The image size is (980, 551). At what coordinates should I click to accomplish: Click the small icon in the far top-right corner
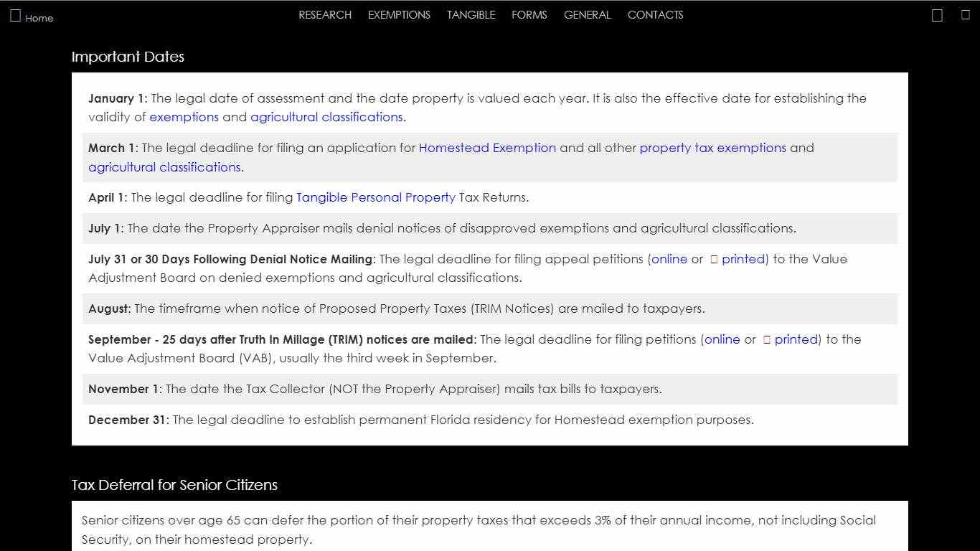(x=966, y=15)
